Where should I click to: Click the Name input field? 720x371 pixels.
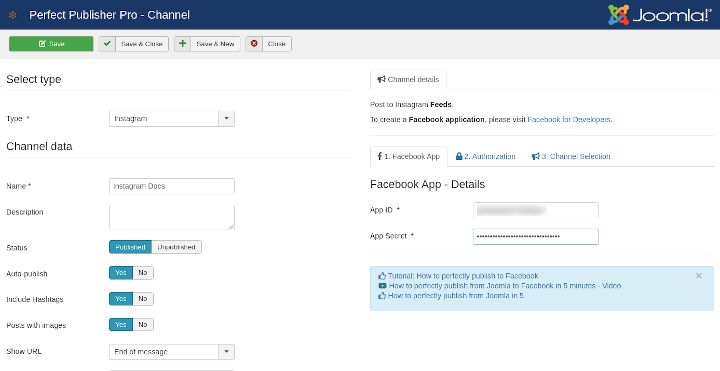point(172,186)
